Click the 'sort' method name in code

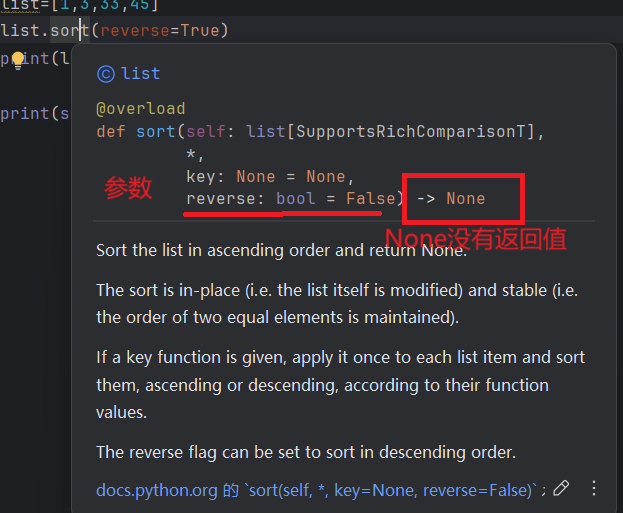pos(70,30)
